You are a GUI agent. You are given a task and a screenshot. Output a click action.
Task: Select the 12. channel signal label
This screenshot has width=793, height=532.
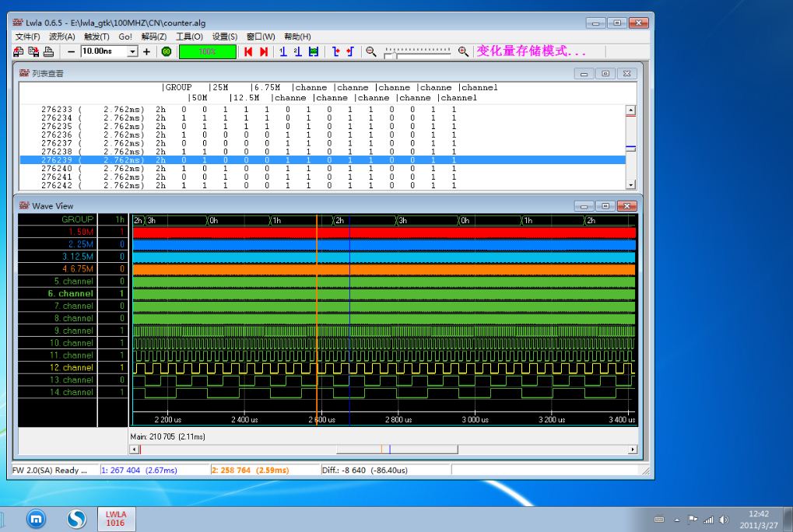(72, 367)
